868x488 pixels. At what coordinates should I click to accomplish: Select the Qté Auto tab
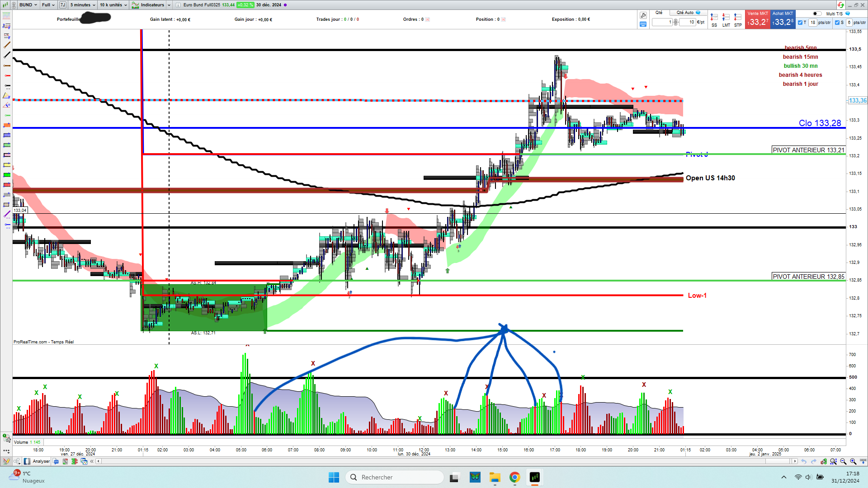[x=685, y=13]
